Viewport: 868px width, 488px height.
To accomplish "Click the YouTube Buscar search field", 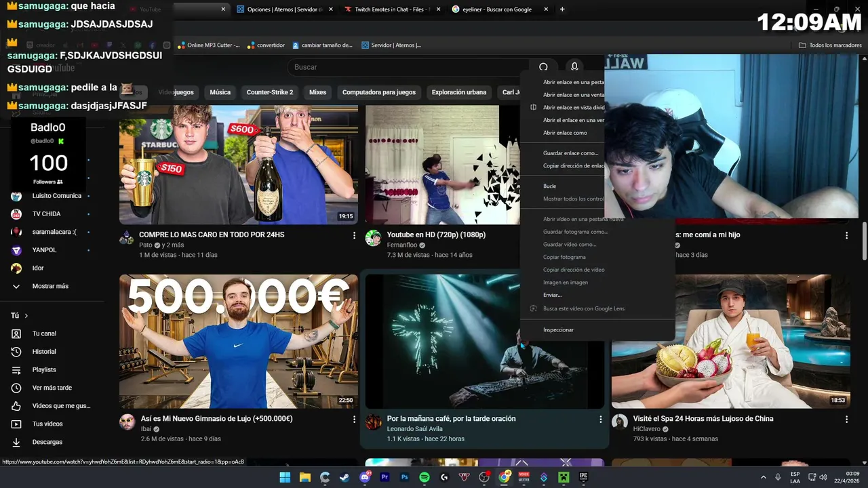I will point(407,67).
